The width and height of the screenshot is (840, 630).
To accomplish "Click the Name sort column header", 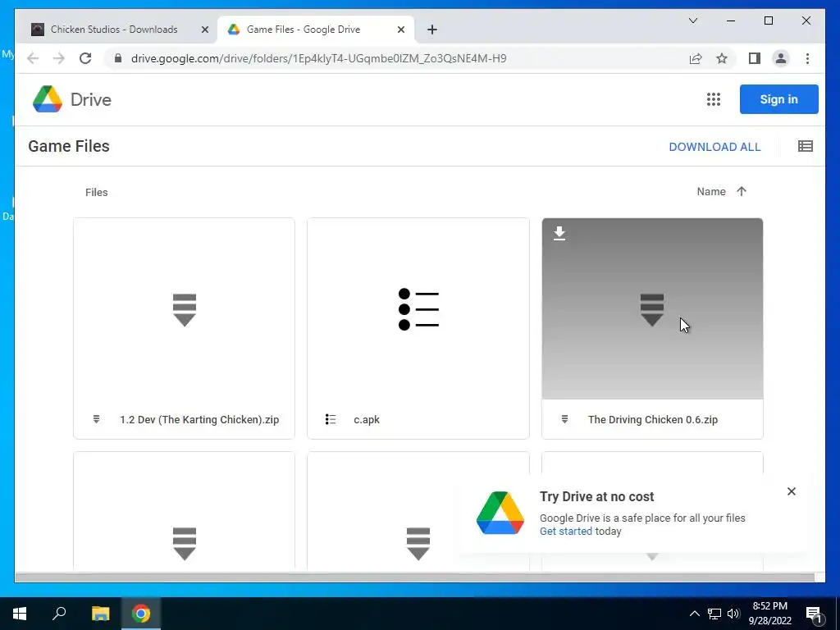I will 711,191.
